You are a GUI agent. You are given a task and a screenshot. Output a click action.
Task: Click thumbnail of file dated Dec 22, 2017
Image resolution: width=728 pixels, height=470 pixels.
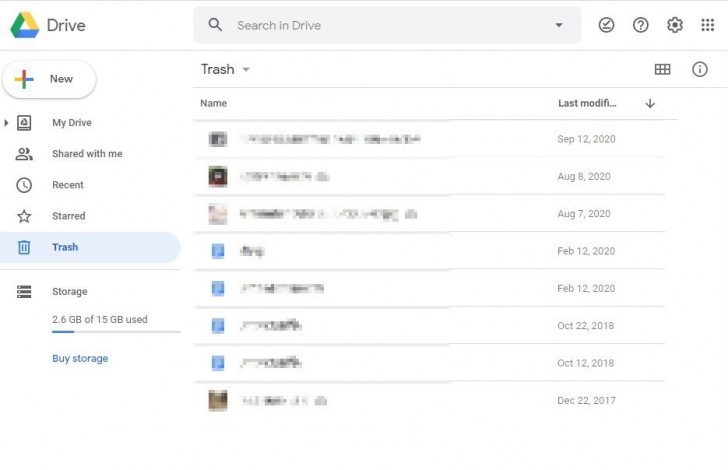[218, 400]
